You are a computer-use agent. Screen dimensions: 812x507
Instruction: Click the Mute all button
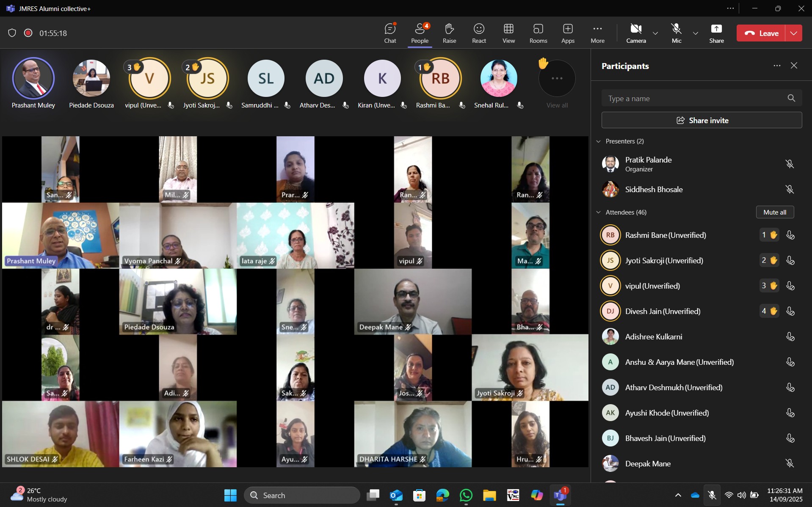[x=775, y=212]
